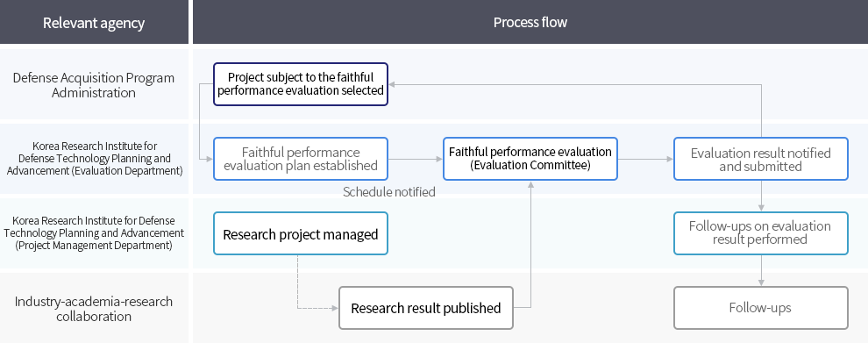Viewport: 868px width, 343px height.
Task: Click the bottom 'Follow-ups' box
Action: click(761, 308)
